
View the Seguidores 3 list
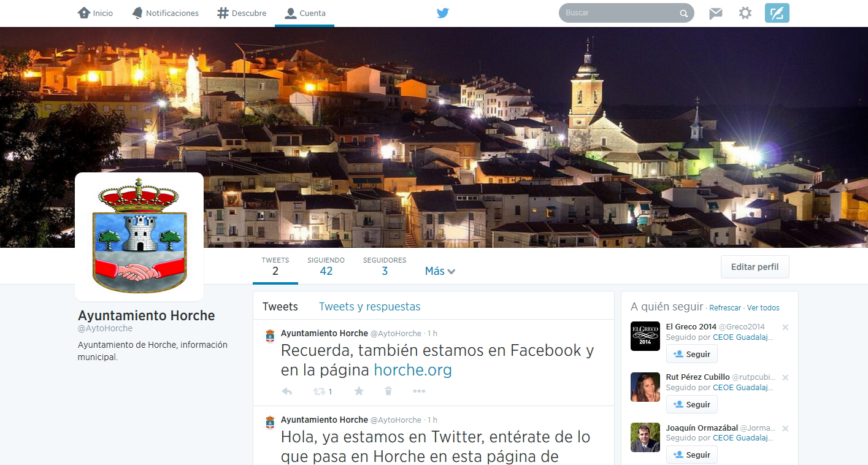[x=385, y=267]
